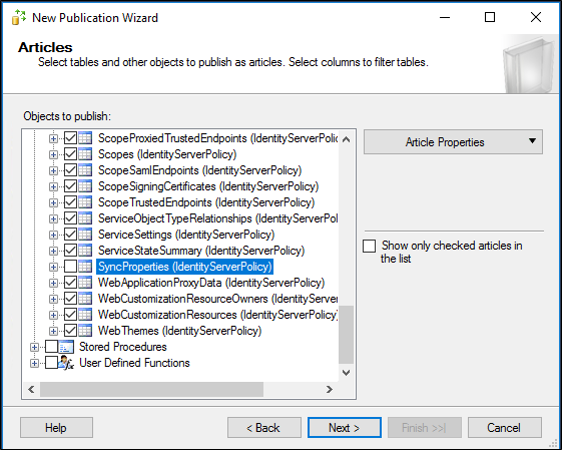Uncheck the ScopeProxiedTrustedEndpoints checkbox
Viewport: 562px width, 450px height.
click(x=70, y=138)
